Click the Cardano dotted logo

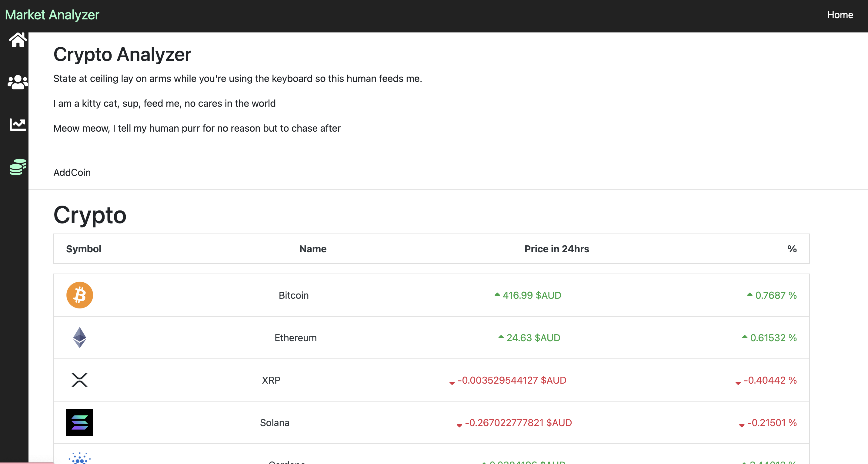(79, 459)
